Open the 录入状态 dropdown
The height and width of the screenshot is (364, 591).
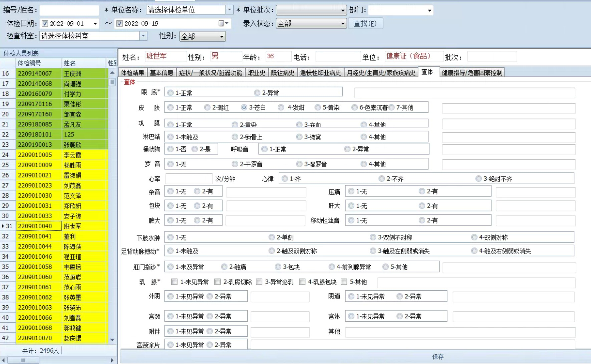(342, 23)
